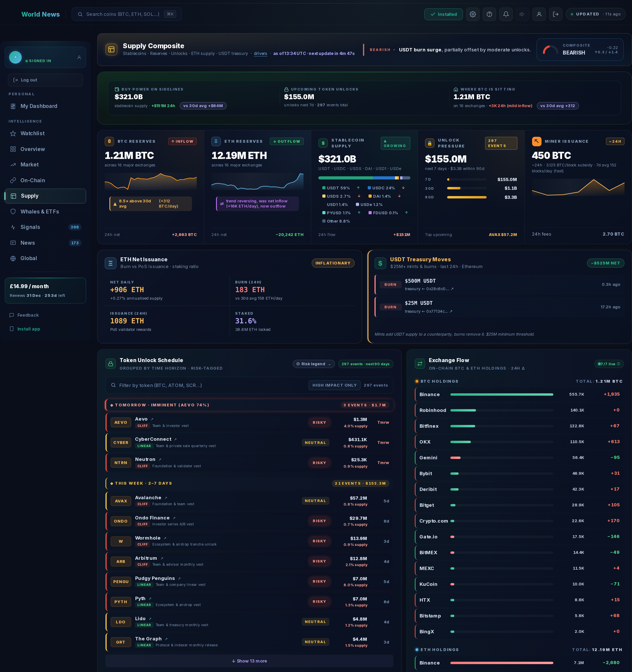
Task: Click the Supply Composite panel icon
Action: (111, 49)
